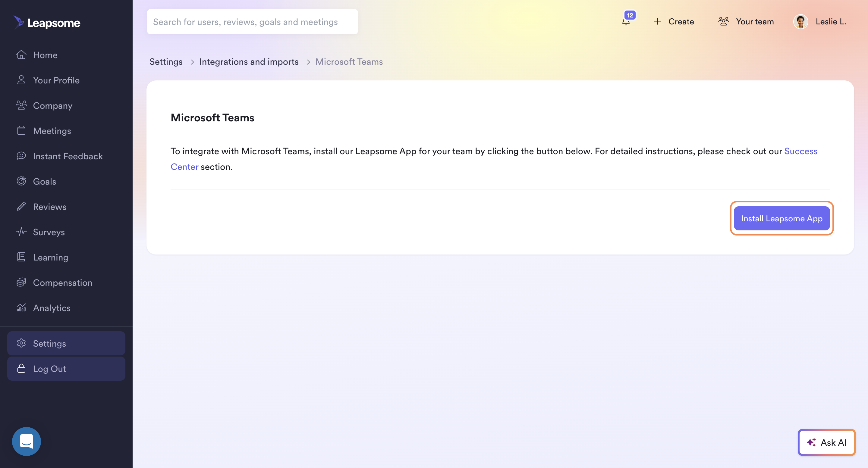Open the Intercom chat launcher
868x468 pixels.
point(26,441)
